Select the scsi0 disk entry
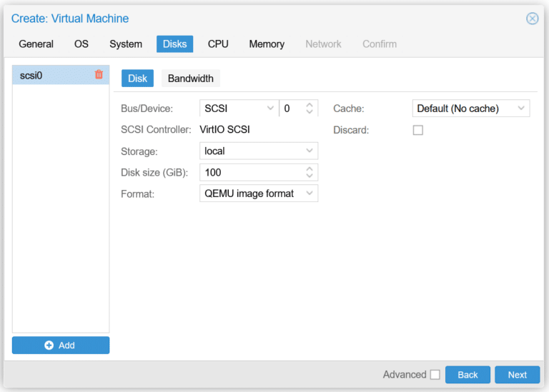 click(61, 75)
